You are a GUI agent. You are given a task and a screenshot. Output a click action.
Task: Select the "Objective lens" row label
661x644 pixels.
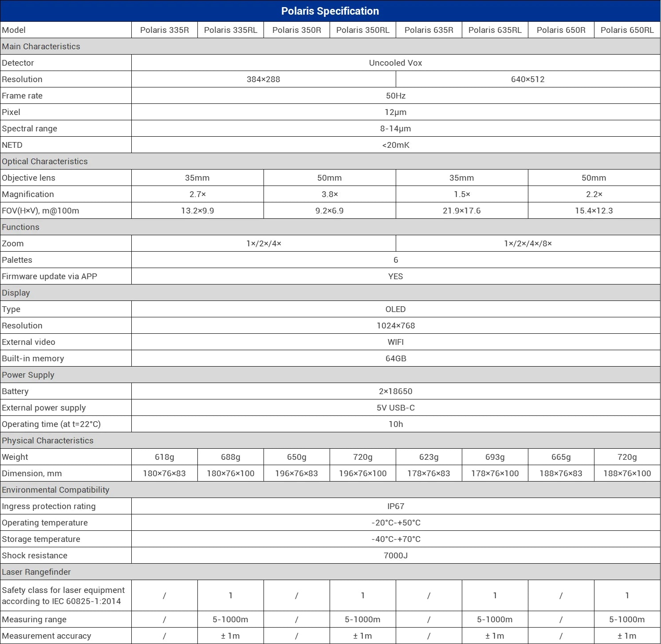(28, 178)
